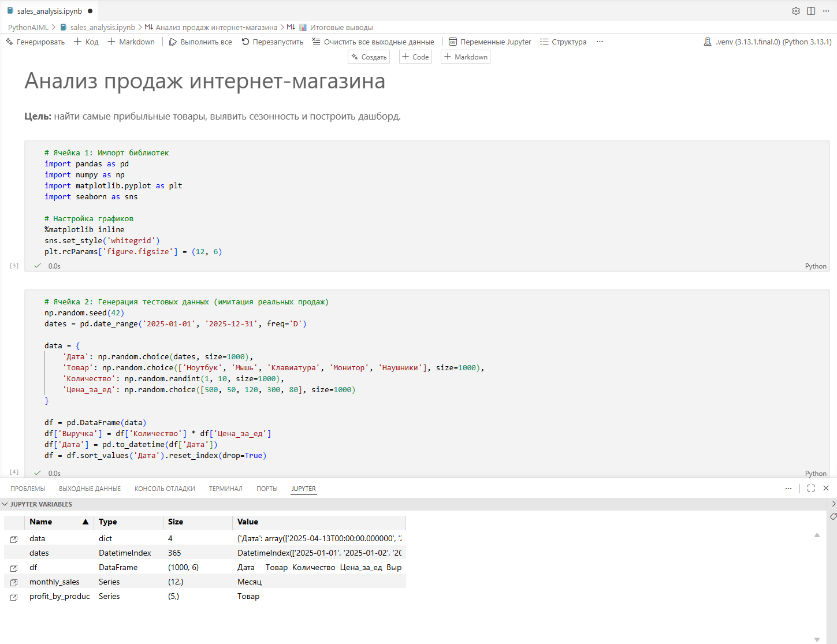Click the np.random.seed(42) line in cell 2
The height and width of the screenshot is (644, 837).
pyautogui.click(x=84, y=312)
